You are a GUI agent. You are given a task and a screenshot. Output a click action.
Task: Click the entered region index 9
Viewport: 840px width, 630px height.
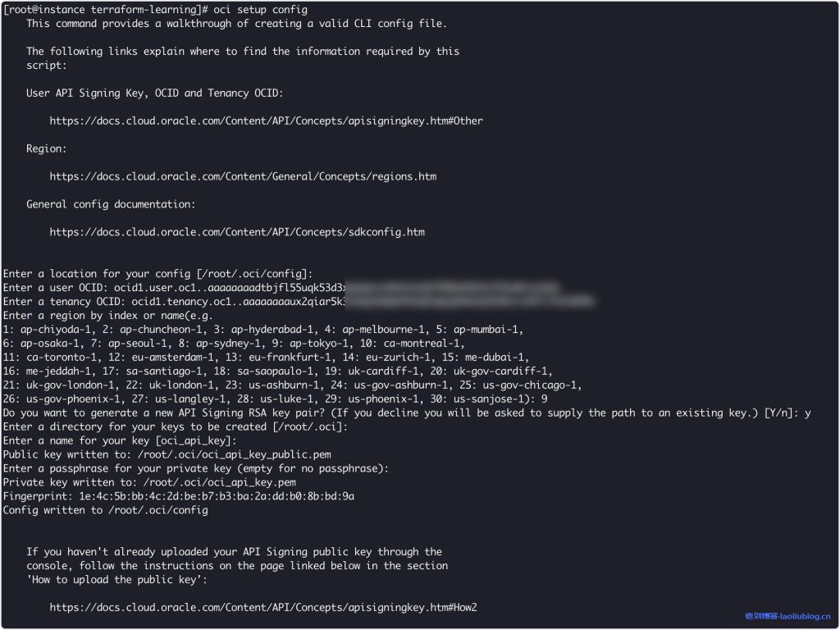545,399
